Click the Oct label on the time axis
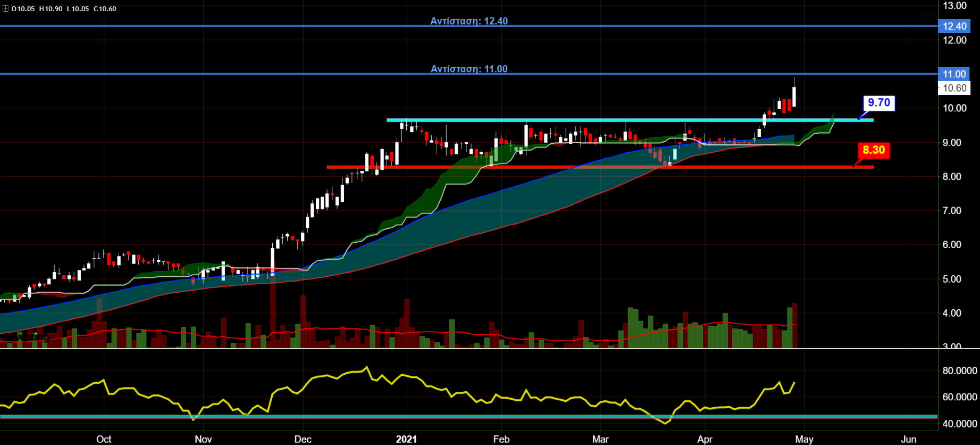980x445 pixels. click(x=104, y=439)
